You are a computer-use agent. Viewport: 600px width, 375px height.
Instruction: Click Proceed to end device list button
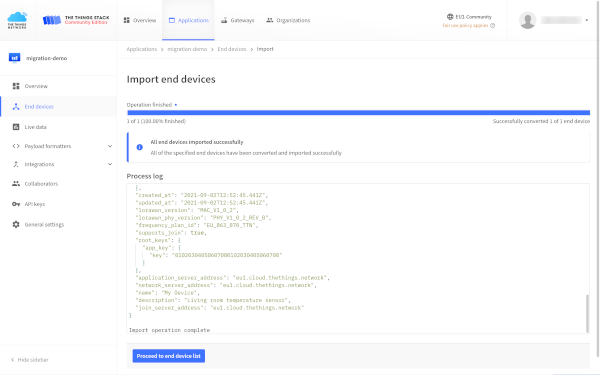[x=169, y=356]
